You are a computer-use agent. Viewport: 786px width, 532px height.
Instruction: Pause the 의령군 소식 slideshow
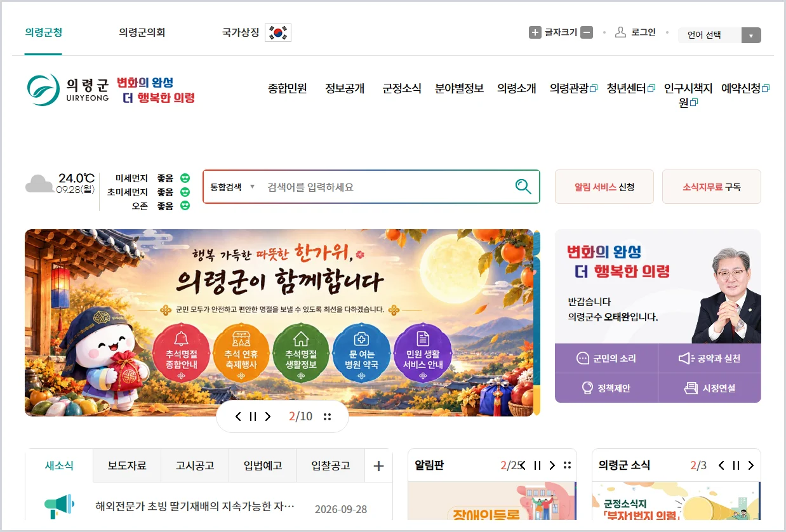click(736, 465)
